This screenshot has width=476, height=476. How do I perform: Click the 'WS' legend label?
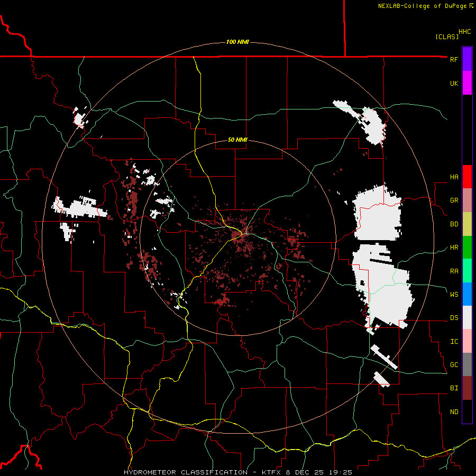click(x=454, y=294)
